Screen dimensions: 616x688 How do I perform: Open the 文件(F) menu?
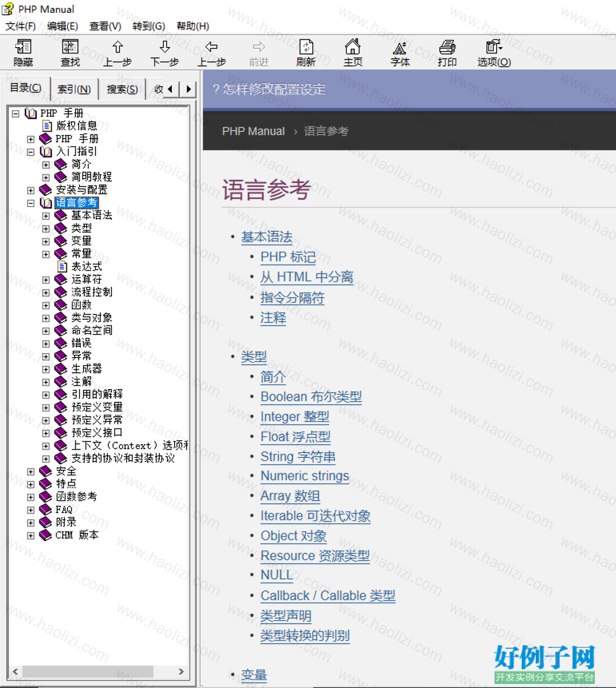[x=21, y=26]
